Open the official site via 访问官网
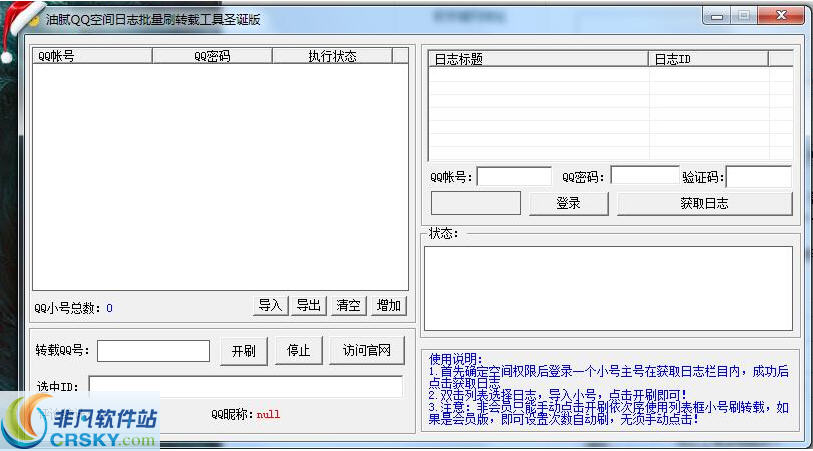Screen dimensions: 813x451 pos(366,351)
